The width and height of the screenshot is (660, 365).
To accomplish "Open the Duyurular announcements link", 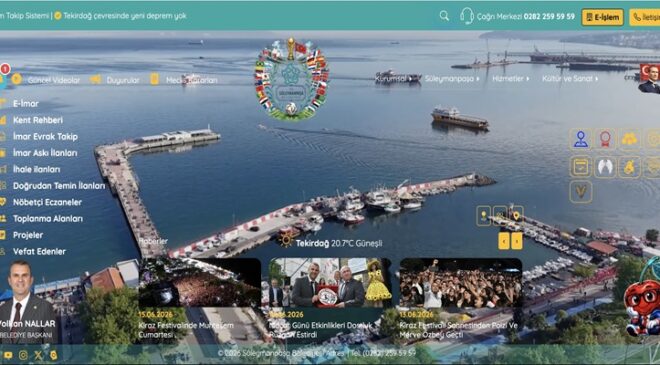I will click(122, 80).
